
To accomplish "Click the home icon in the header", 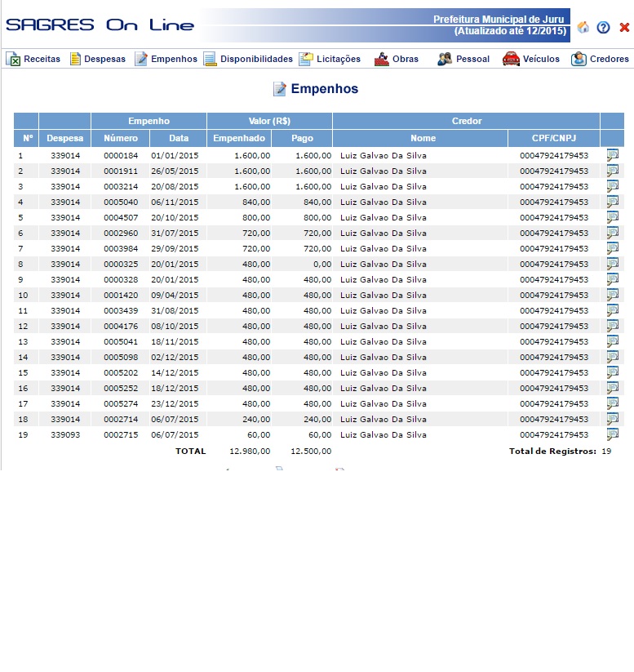I will click(583, 27).
